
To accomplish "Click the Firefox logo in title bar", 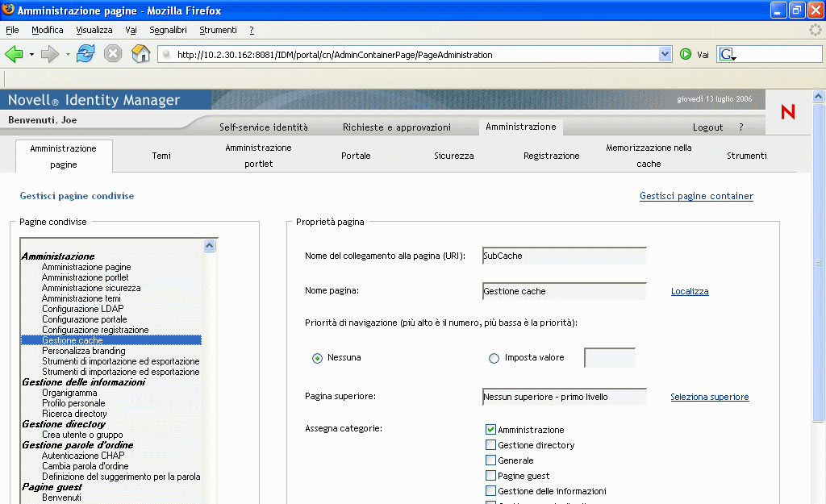I will [x=8, y=10].
